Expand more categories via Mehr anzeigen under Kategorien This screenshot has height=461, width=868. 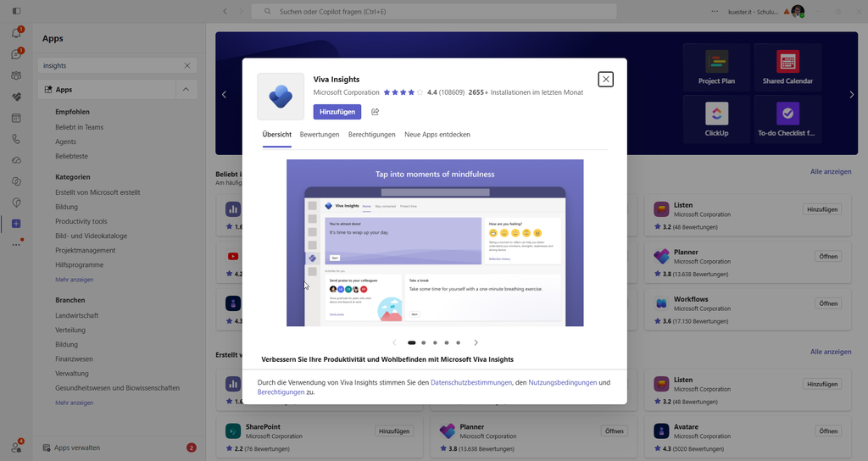pos(75,280)
